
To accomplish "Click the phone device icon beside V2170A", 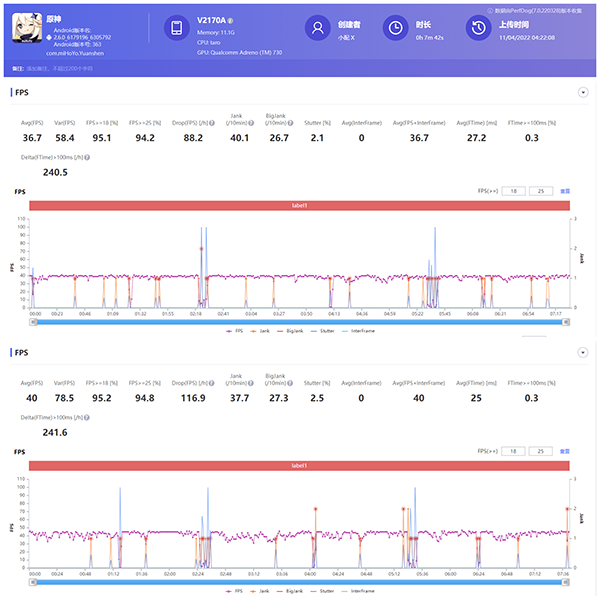I will (176, 29).
